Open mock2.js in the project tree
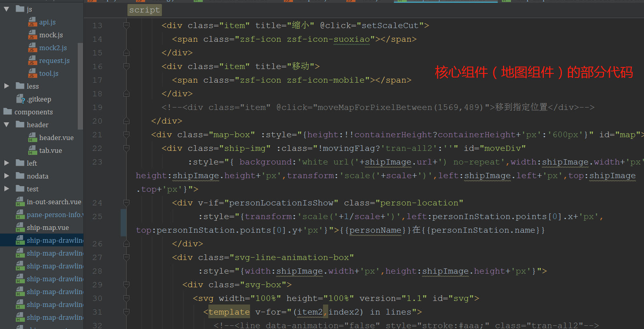 [53, 48]
